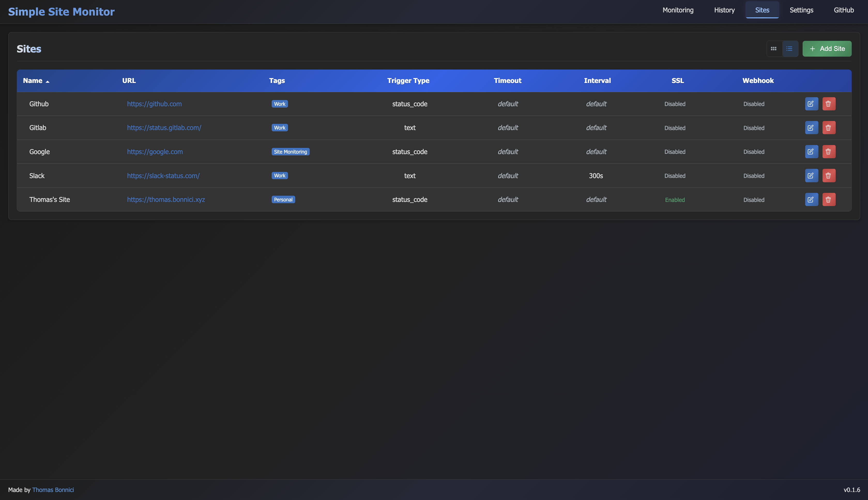Click the v0.1.6 version label
Image resolution: width=868 pixels, height=500 pixels.
pyautogui.click(x=851, y=490)
